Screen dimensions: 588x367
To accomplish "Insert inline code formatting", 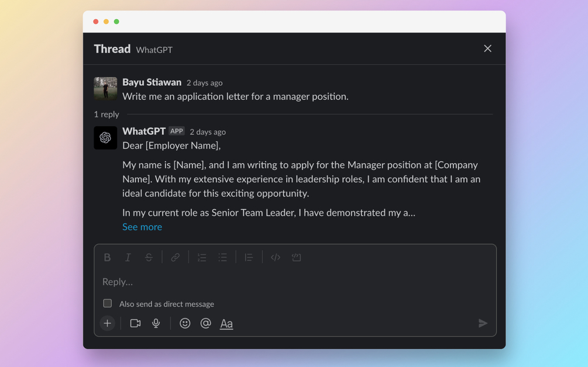I will (276, 257).
